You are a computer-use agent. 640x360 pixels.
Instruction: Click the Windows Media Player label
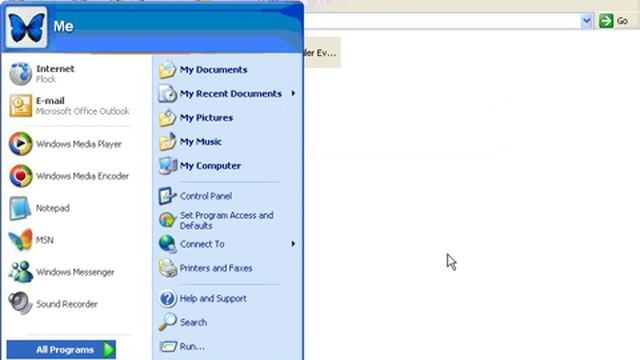tap(79, 144)
